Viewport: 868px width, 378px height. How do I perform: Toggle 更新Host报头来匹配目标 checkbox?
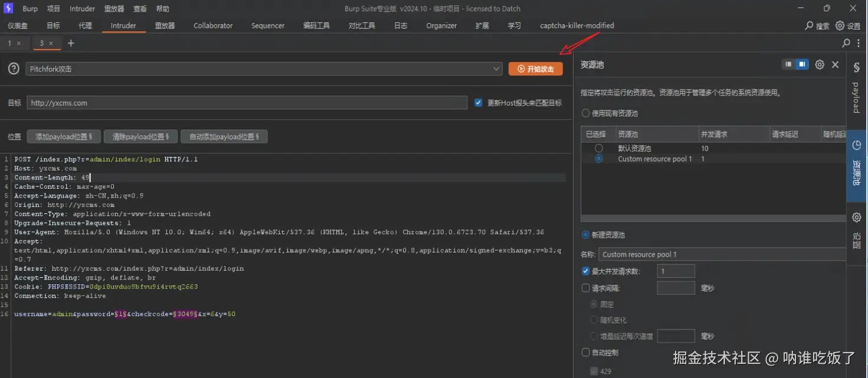click(x=479, y=103)
